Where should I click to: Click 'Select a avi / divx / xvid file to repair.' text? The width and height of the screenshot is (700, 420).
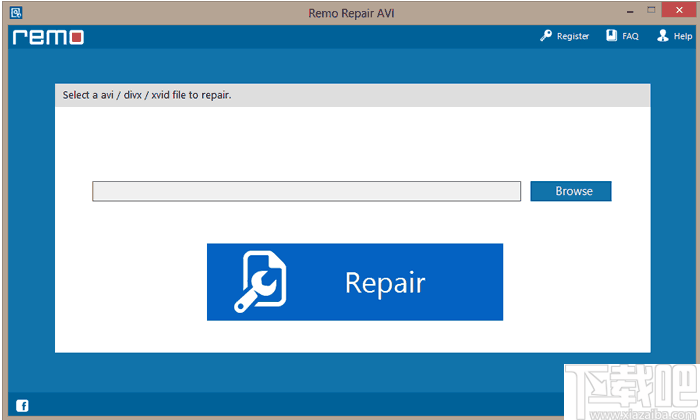tap(147, 95)
